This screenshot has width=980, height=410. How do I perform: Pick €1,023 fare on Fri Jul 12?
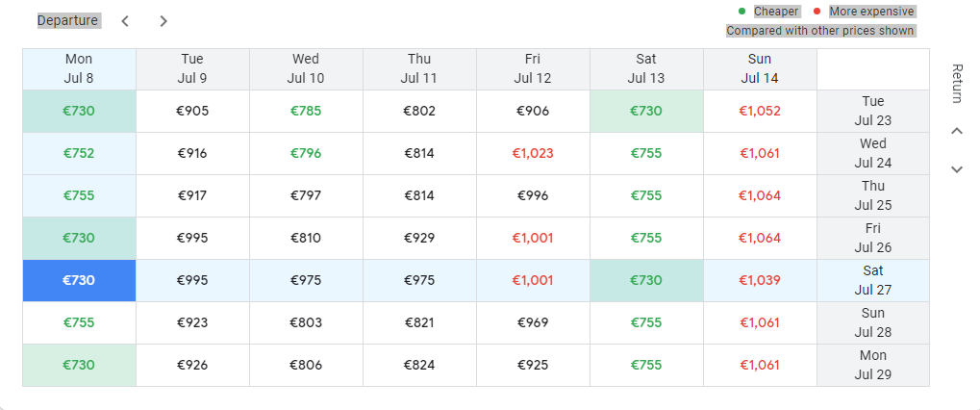point(533,154)
